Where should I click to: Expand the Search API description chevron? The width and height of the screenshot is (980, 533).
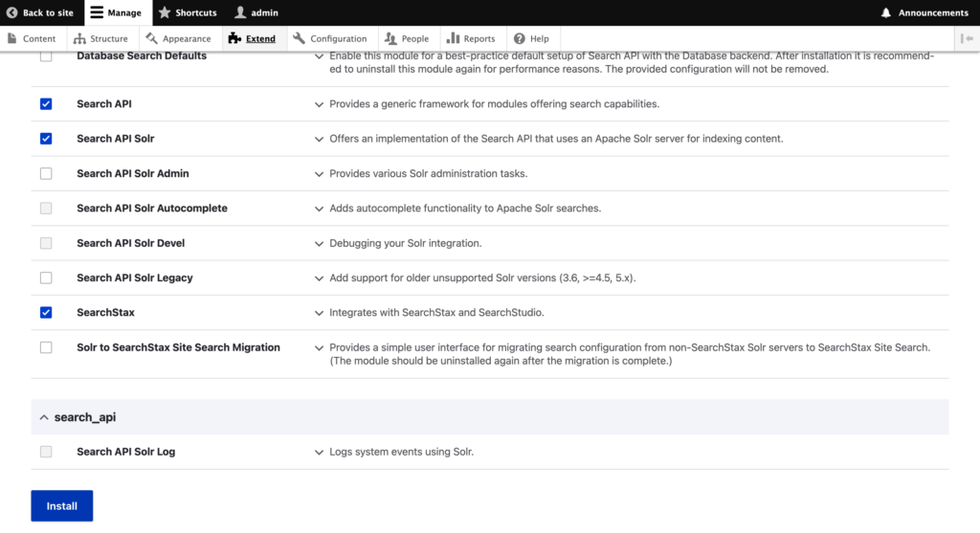[x=320, y=104]
